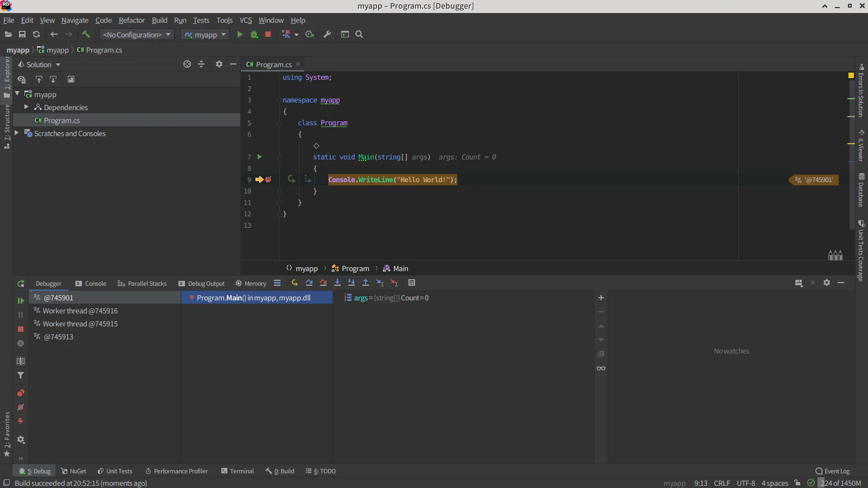Viewport: 868px width, 488px height.
Task: Collapse the myapp project node
Action: point(17,94)
